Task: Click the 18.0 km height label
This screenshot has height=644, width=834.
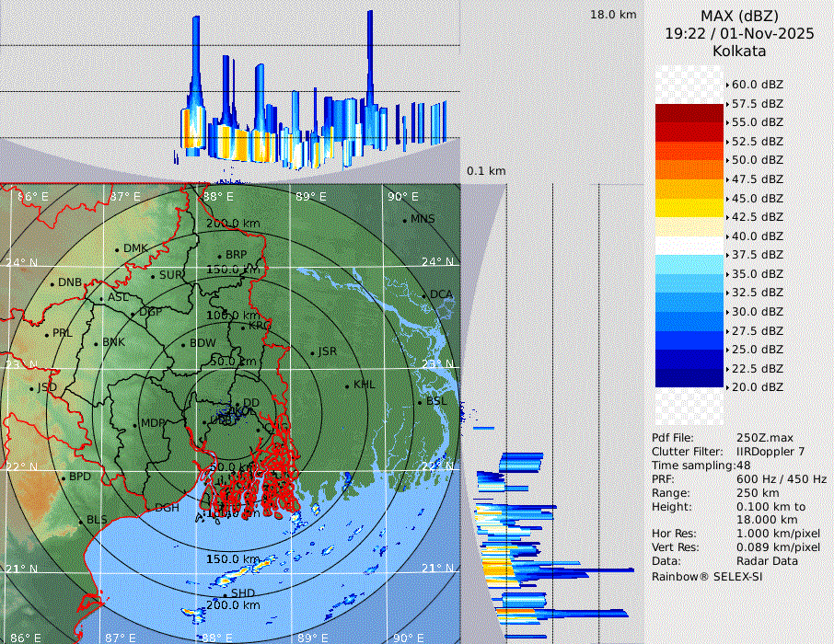Action: [613, 15]
